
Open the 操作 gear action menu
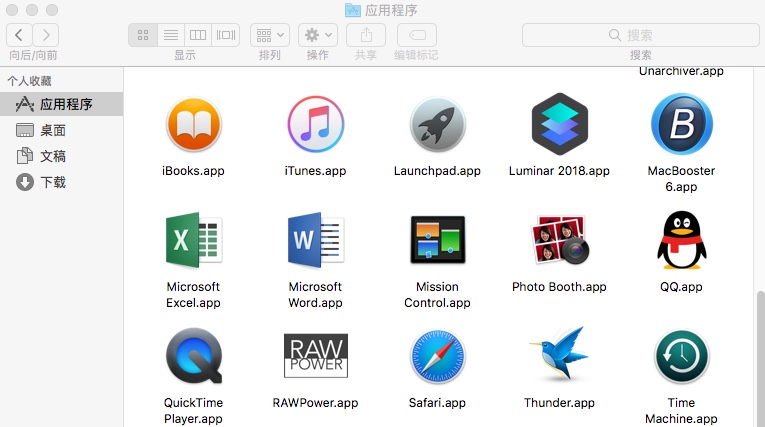coord(318,35)
